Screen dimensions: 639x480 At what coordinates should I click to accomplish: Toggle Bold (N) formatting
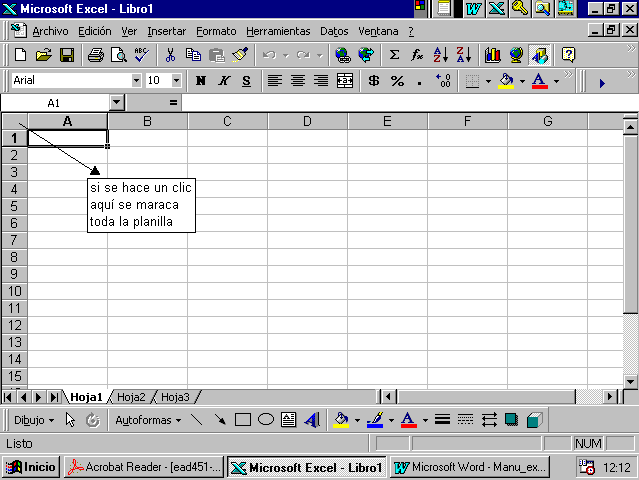tap(201, 81)
